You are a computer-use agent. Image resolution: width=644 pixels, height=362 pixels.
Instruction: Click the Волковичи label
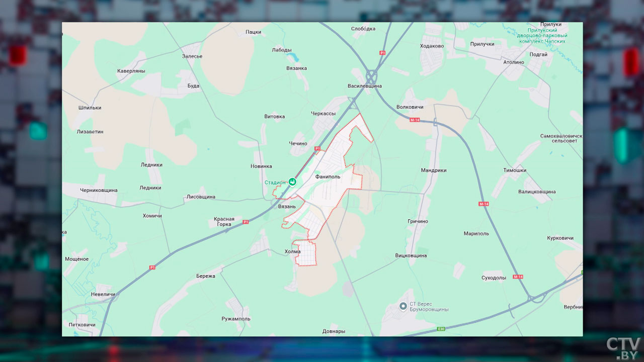(x=410, y=107)
